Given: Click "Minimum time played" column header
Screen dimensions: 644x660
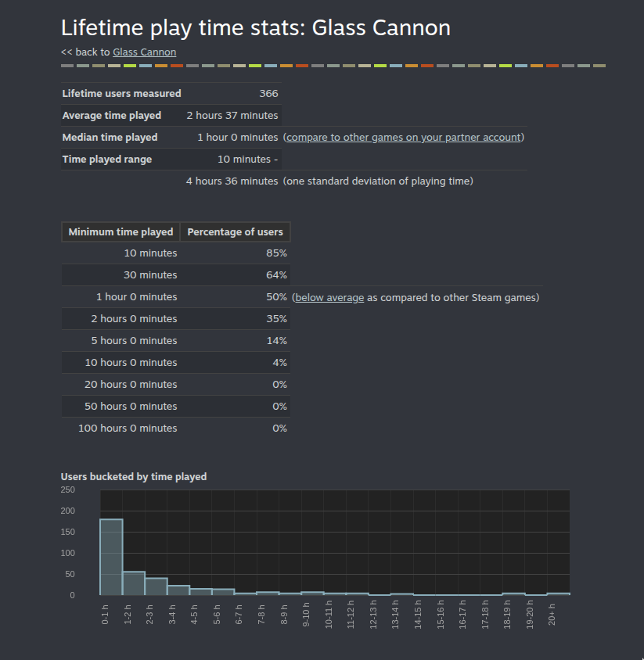Looking at the screenshot, I should pyautogui.click(x=121, y=231).
